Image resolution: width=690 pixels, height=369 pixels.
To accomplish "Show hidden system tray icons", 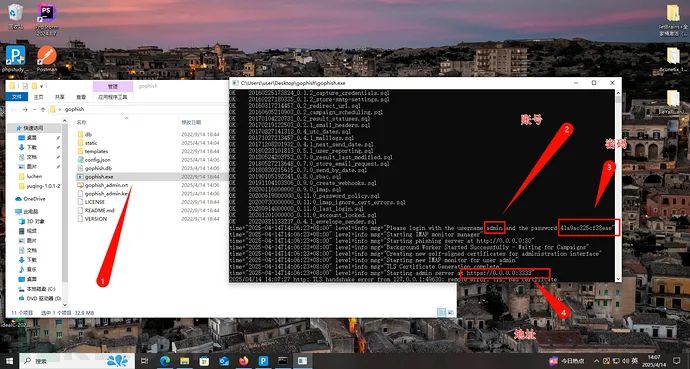I will click(x=596, y=361).
